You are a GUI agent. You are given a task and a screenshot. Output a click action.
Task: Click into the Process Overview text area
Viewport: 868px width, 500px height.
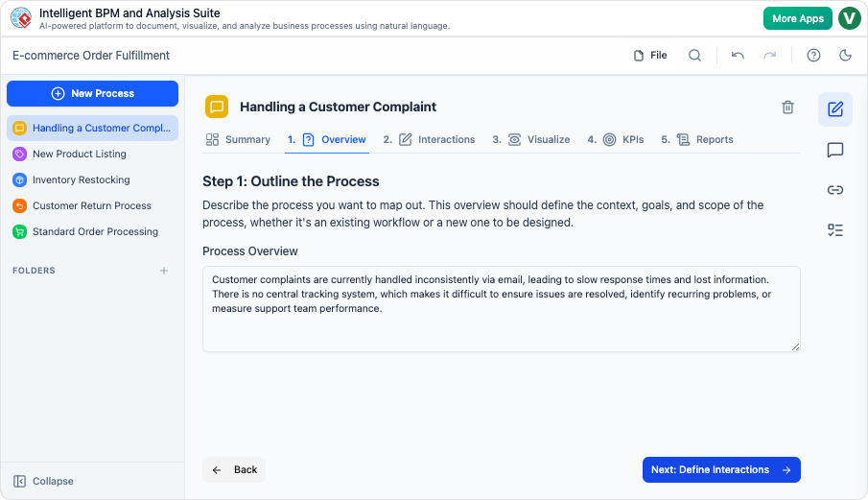(502, 309)
